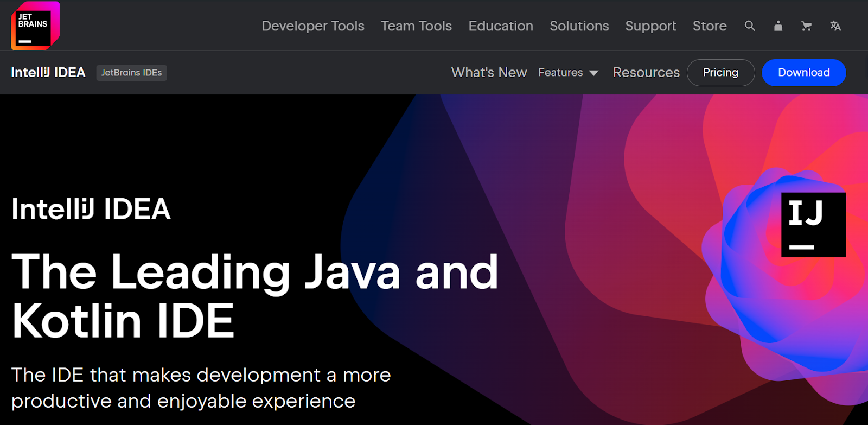Click the blue Download button
868x425 pixels.
click(804, 73)
